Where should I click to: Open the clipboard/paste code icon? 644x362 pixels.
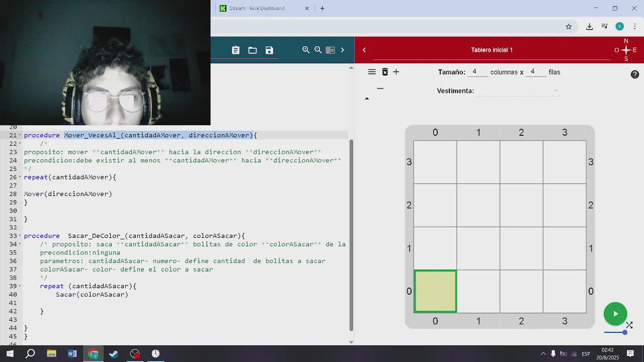(235, 50)
